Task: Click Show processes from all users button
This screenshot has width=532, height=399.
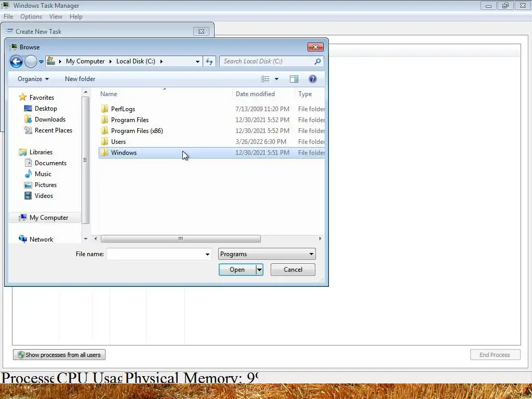Action: coord(59,355)
